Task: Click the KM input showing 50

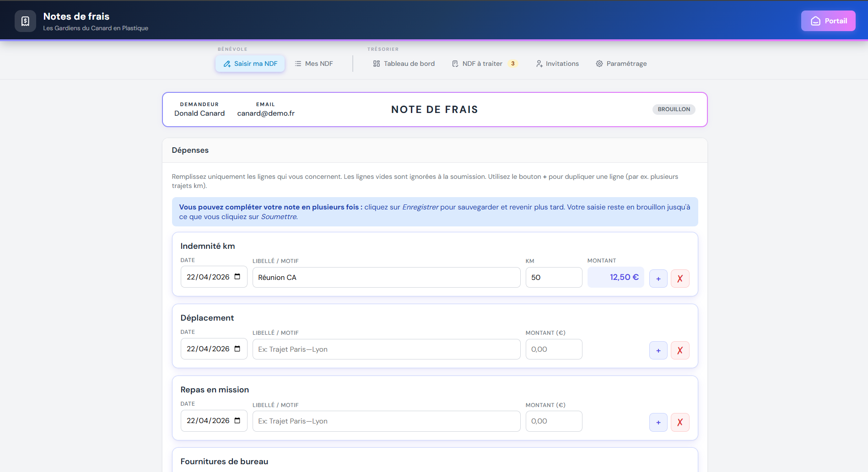Action: click(x=554, y=277)
